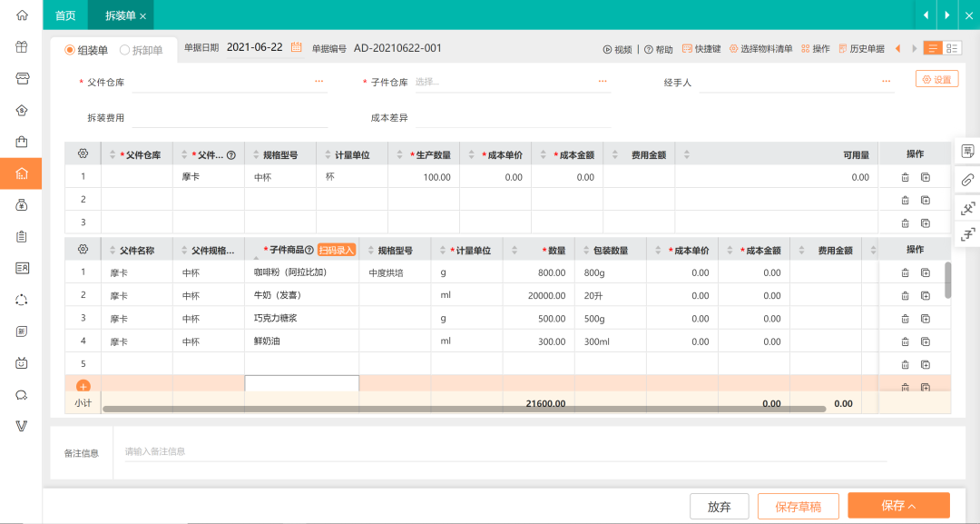
Task: Click the 放弃 button
Action: click(720, 507)
